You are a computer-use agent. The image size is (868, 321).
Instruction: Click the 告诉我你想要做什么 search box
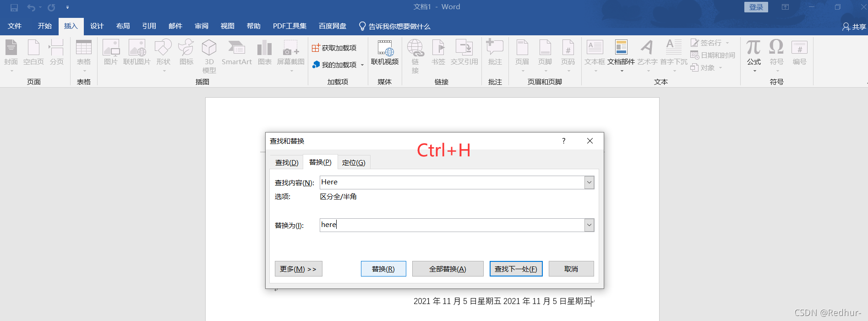pyautogui.click(x=395, y=27)
